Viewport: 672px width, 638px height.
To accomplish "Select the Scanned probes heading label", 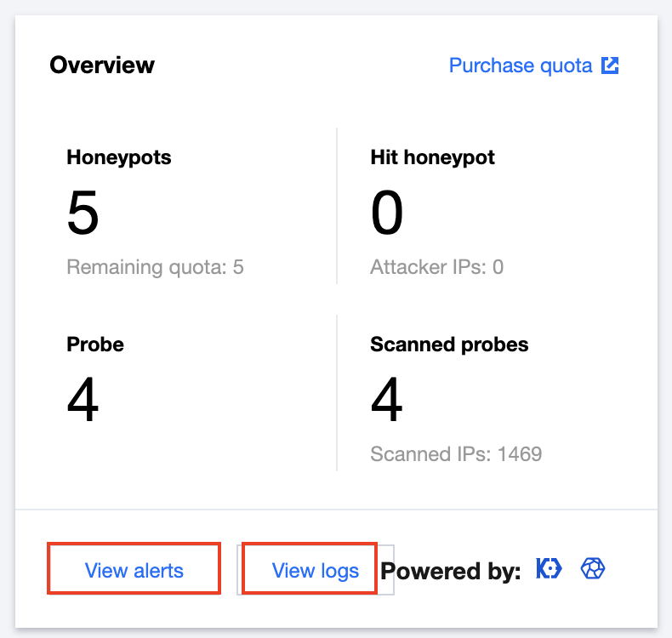I will click(449, 345).
